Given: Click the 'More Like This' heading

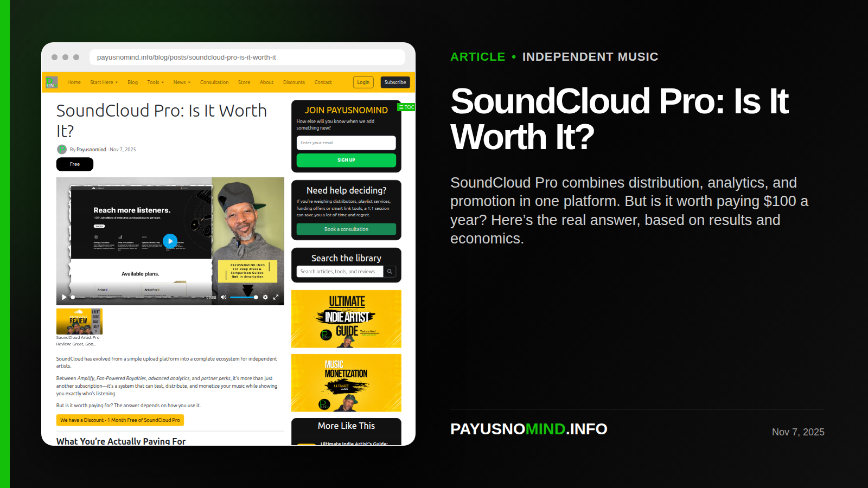Looking at the screenshot, I should tap(346, 426).
